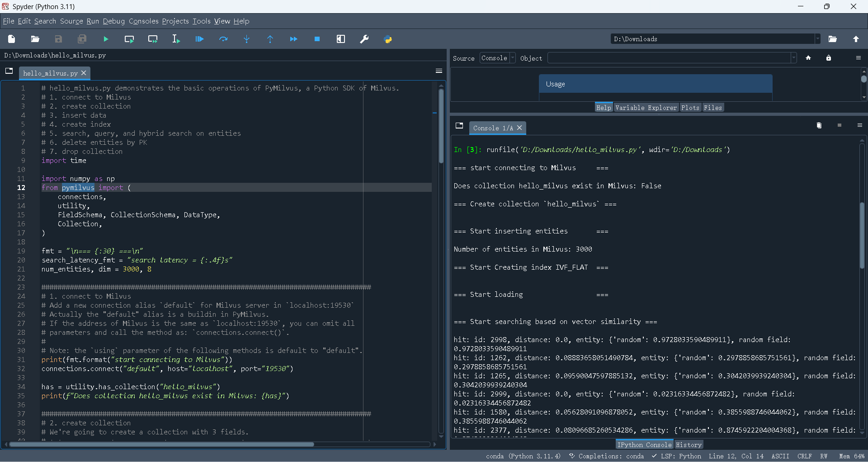Create a new file

pos(11,39)
